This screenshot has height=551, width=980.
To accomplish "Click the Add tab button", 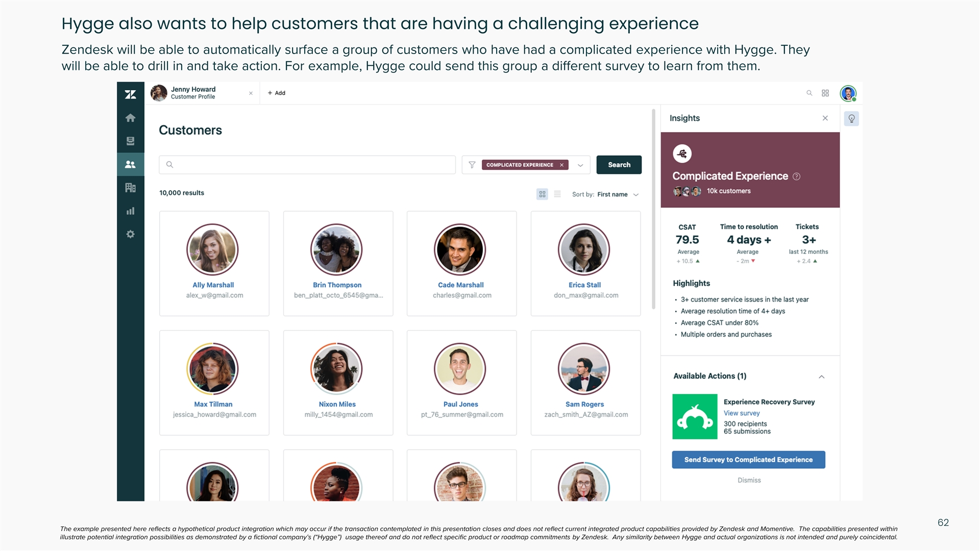I will pos(277,93).
